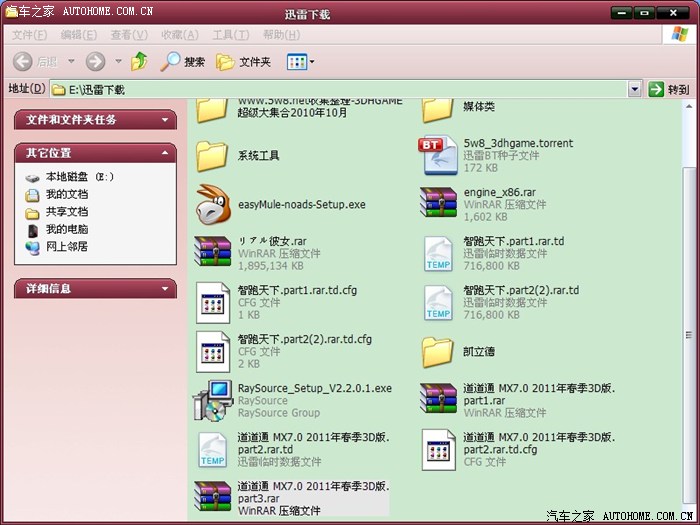This screenshot has height=525, width=700.
Task: Select the リアル彼女.rar archive icon
Action: [212, 251]
